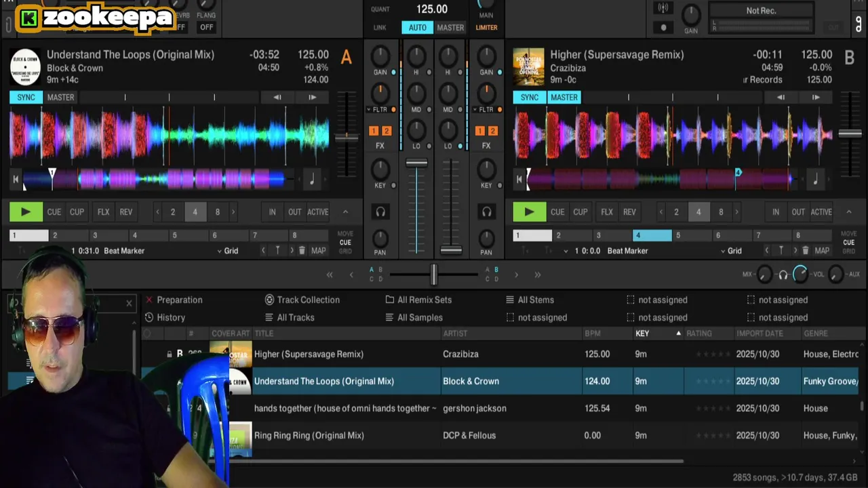Click Deck B Higher cover art thumbnail
Screen dimensions: 868x488
pyautogui.click(x=528, y=66)
